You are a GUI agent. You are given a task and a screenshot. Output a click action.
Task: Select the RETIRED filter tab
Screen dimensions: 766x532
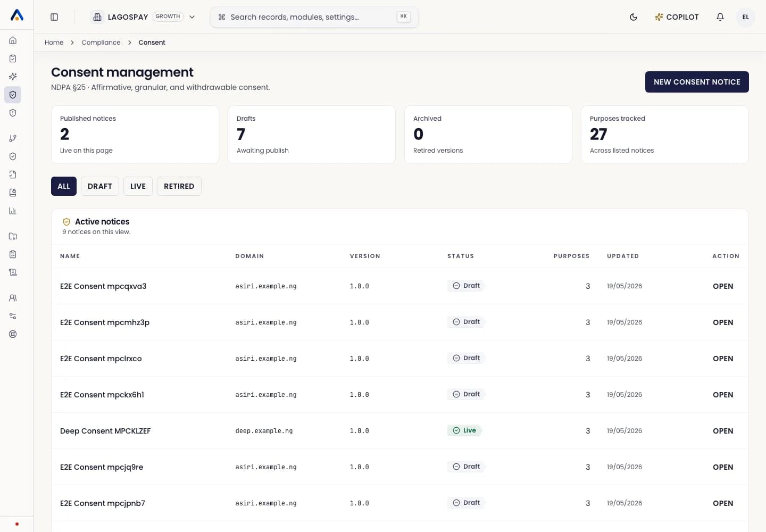click(x=179, y=186)
